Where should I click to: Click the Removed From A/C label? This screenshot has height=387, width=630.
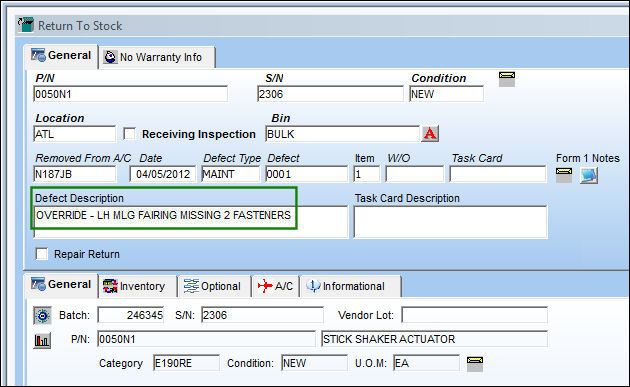[x=83, y=158]
